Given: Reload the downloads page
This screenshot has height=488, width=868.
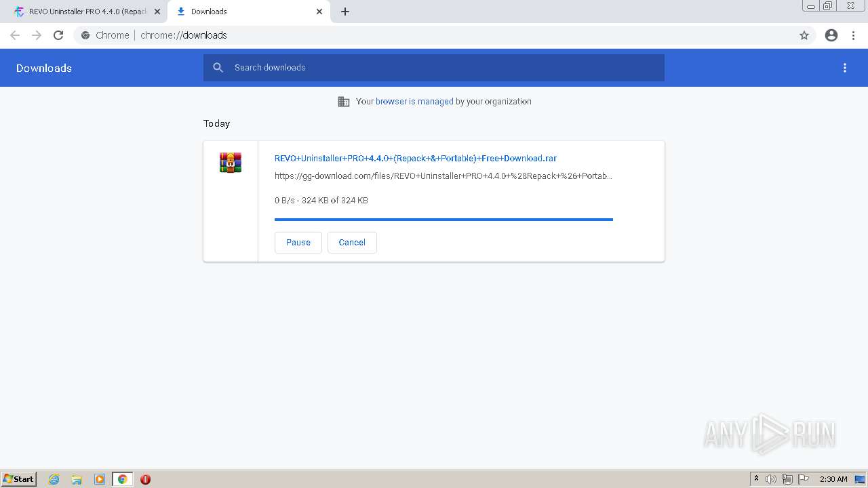Looking at the screenshot, I should [x=58, y=35].
